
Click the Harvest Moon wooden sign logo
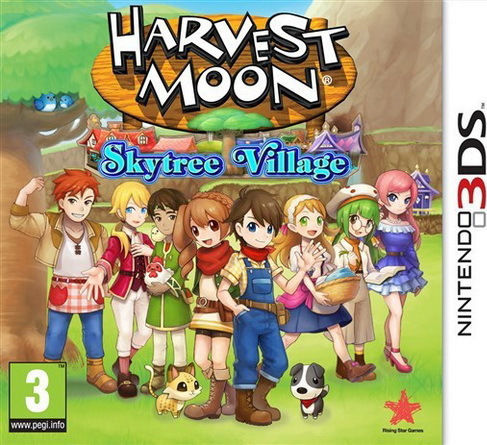pyautogui.click(x=222, y=67)
